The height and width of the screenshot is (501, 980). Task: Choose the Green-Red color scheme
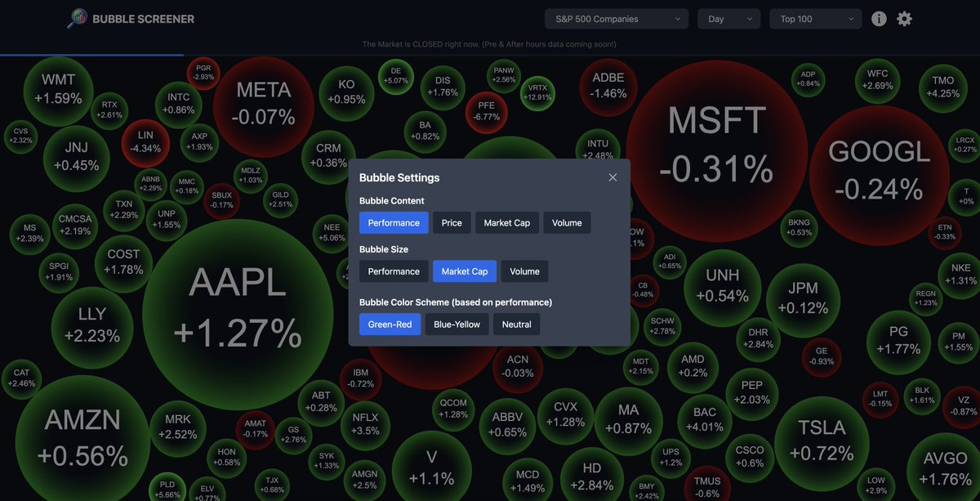pos(390,324)
